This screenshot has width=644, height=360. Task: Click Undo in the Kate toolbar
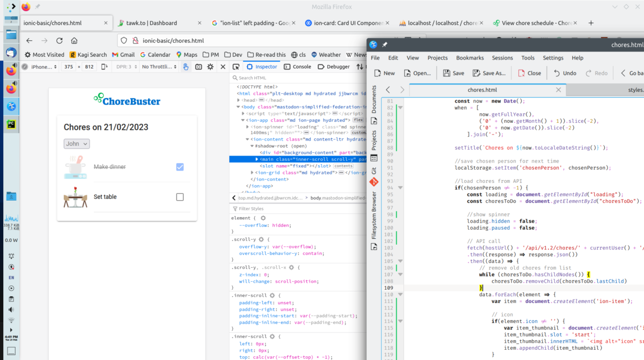click(x=565, y=73)
